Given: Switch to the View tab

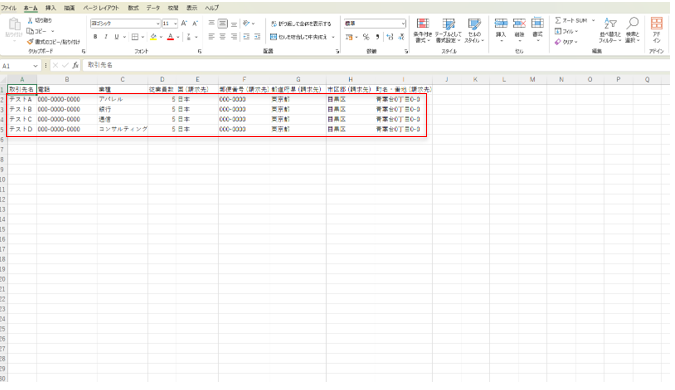Looking at the screenshot, I should tap(192, 8).
